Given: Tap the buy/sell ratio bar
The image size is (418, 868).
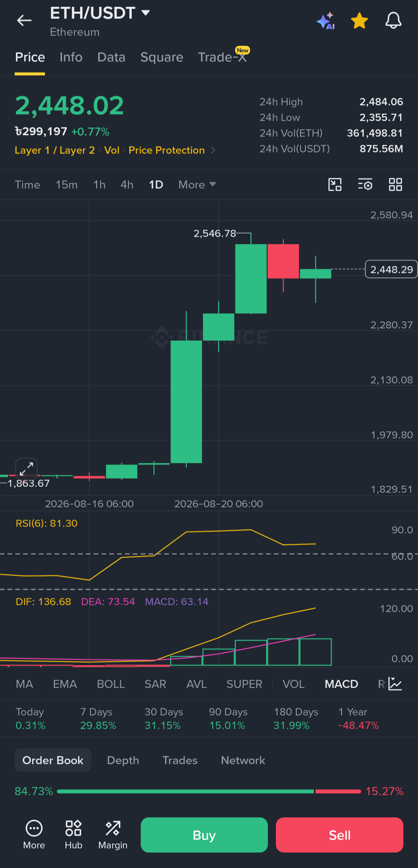Looking at the screenshot, I should [209, 791].
